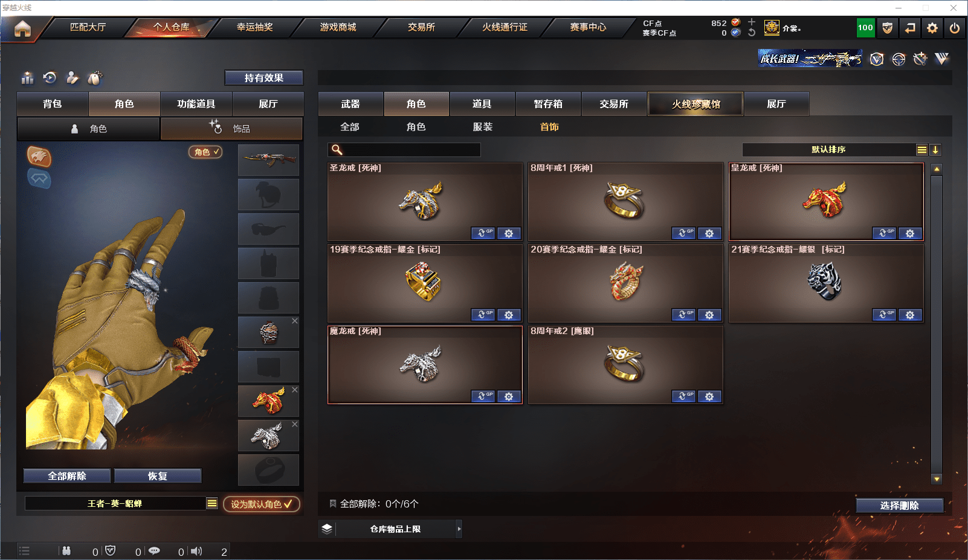Open gear settings on 圣龙戒 item
The width and height of the screenshot is (968, 560).
(509, 233)
